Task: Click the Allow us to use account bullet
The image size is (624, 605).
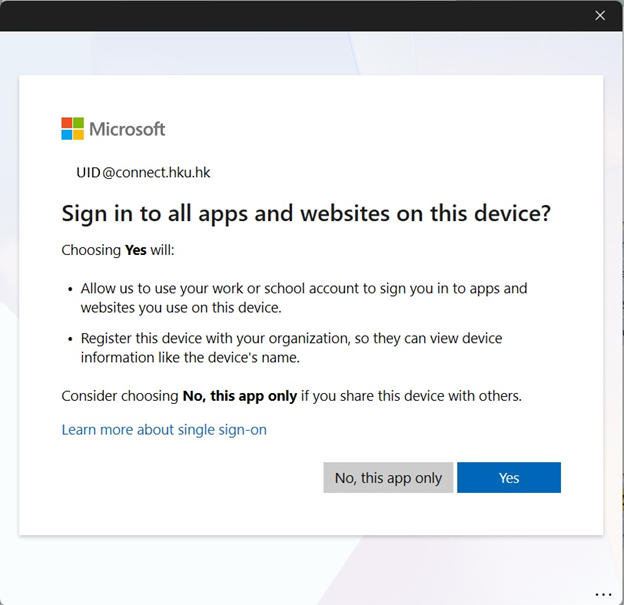Action: click(x=304, y=298)
